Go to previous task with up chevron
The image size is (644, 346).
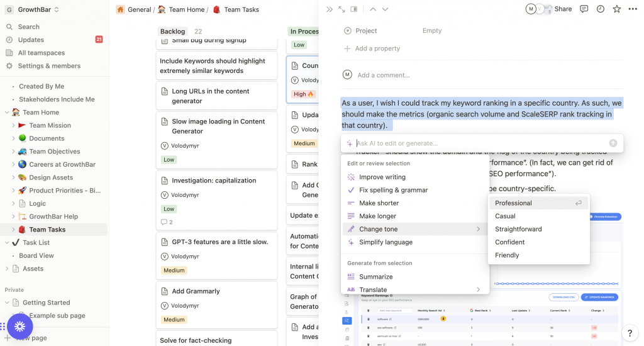tap(373, 9)
